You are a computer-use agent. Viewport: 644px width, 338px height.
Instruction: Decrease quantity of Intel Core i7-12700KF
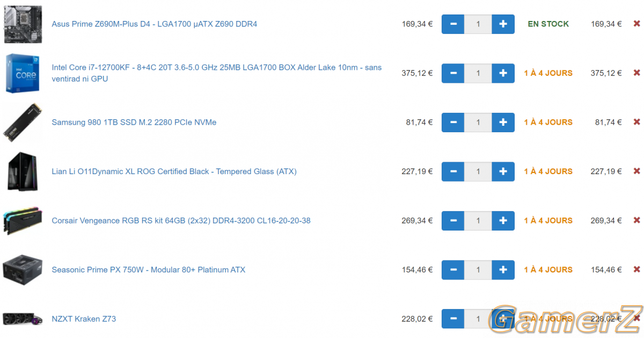(x=453, y=73)
